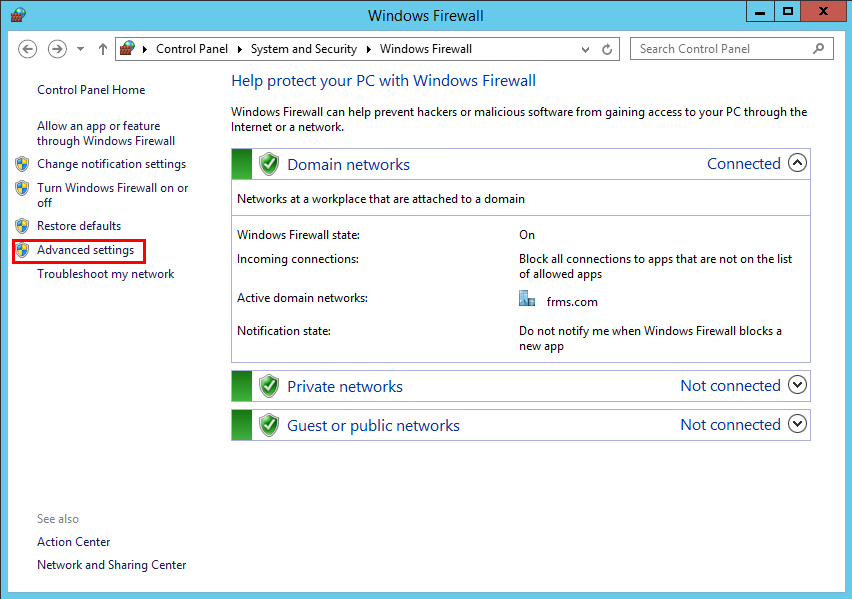Click the green shield beside Domain networks
Screen dimensions: 852x599
tap(268, 164)
